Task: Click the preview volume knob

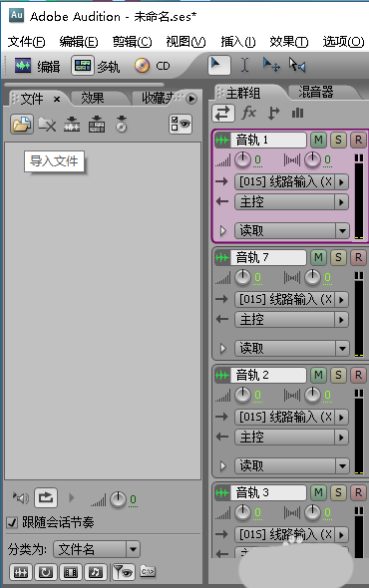Action: tap(118, 499)
